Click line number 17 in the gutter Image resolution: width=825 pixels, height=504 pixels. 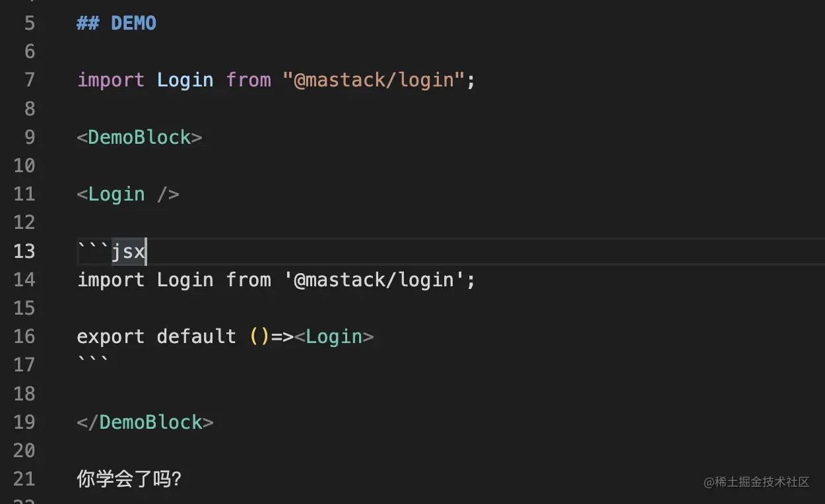click(x=24, y=365)
